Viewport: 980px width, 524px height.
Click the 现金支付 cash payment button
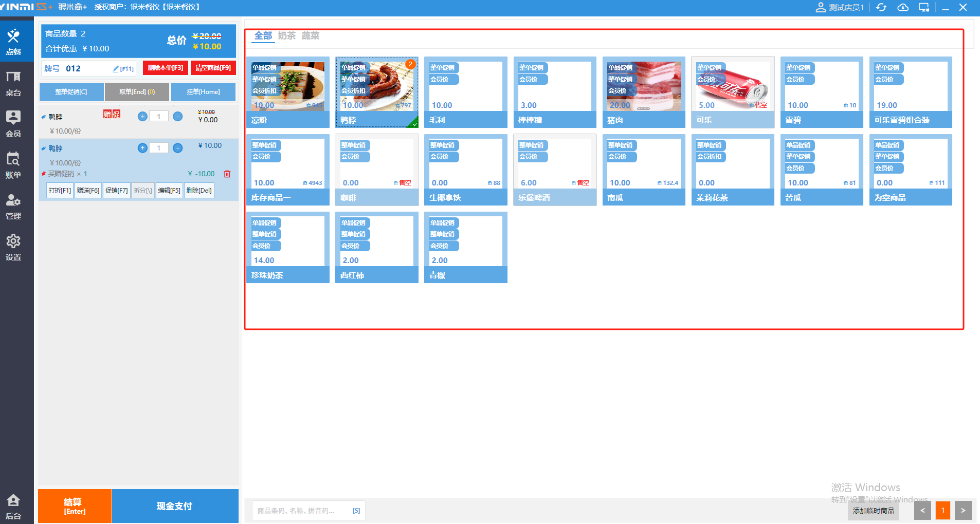[175, 506]
